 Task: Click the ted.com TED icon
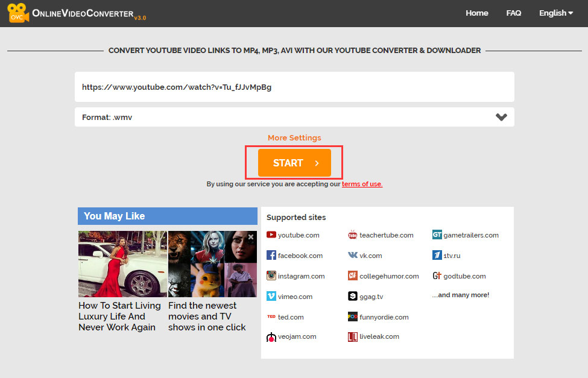pos(271,317)
